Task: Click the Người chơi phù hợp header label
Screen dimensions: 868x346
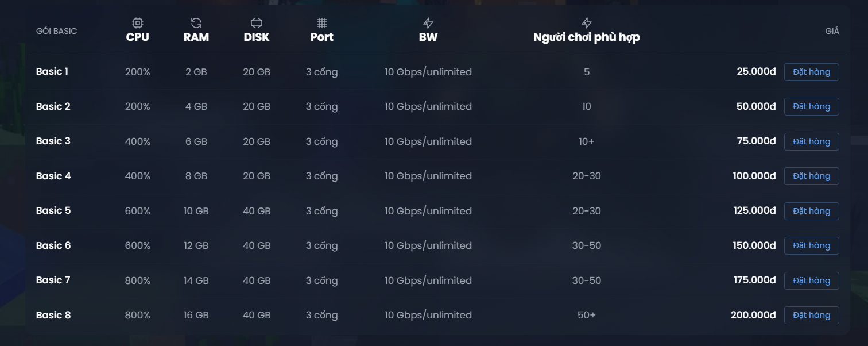Action: click(x=587, y=37)
